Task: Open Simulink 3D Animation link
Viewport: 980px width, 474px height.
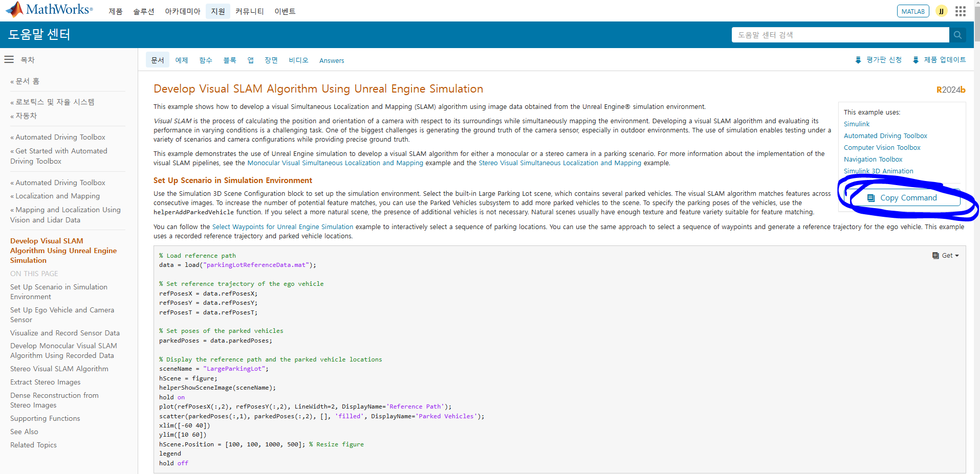Action: coord(878,171)
